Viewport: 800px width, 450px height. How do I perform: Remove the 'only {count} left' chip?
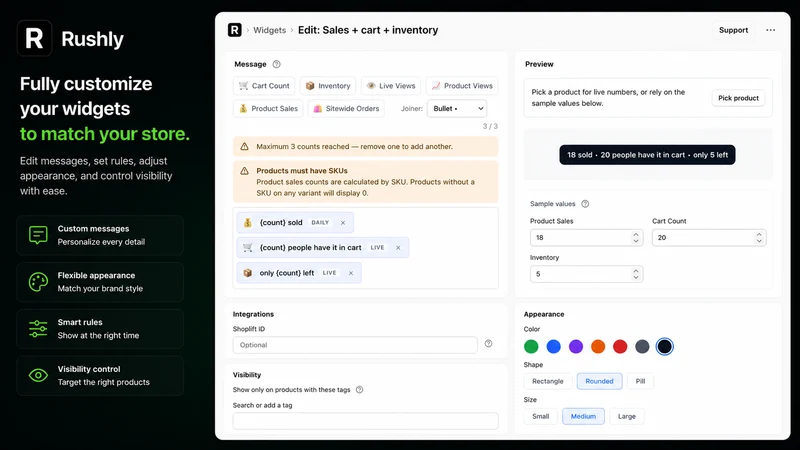(x=351, y=273)
